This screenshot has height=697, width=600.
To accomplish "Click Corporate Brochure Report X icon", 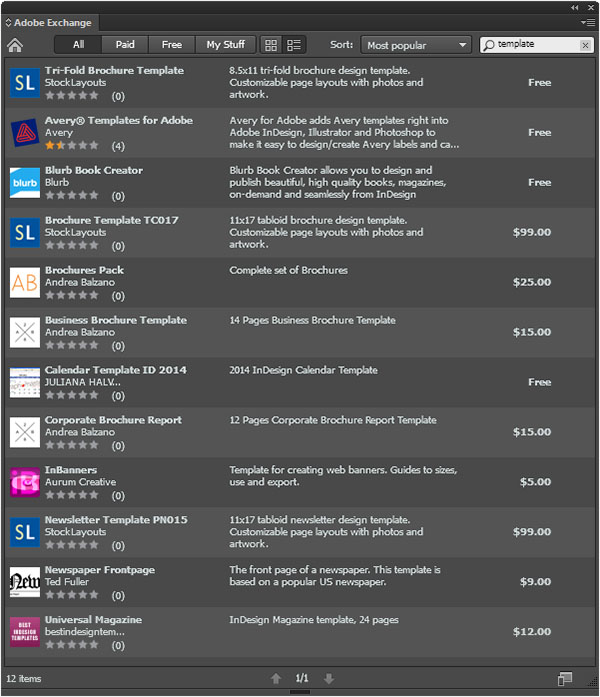I will tap(25, 432).
